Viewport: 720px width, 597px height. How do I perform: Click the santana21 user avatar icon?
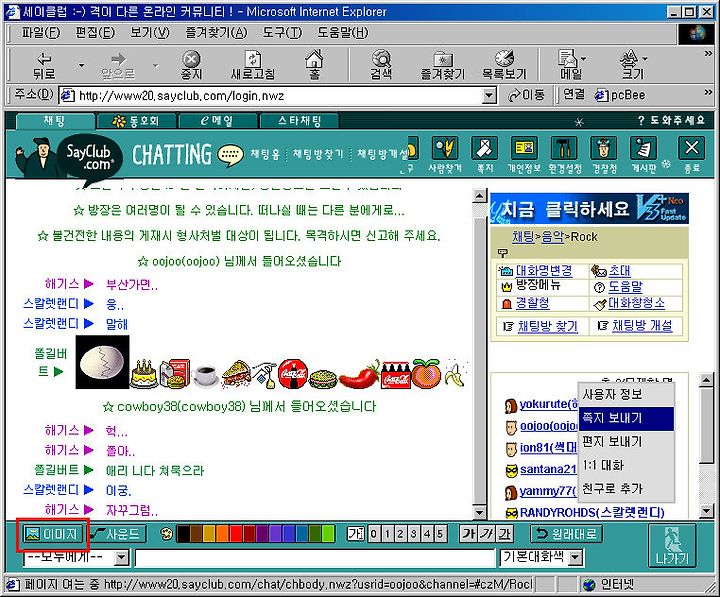click(511, 470)
